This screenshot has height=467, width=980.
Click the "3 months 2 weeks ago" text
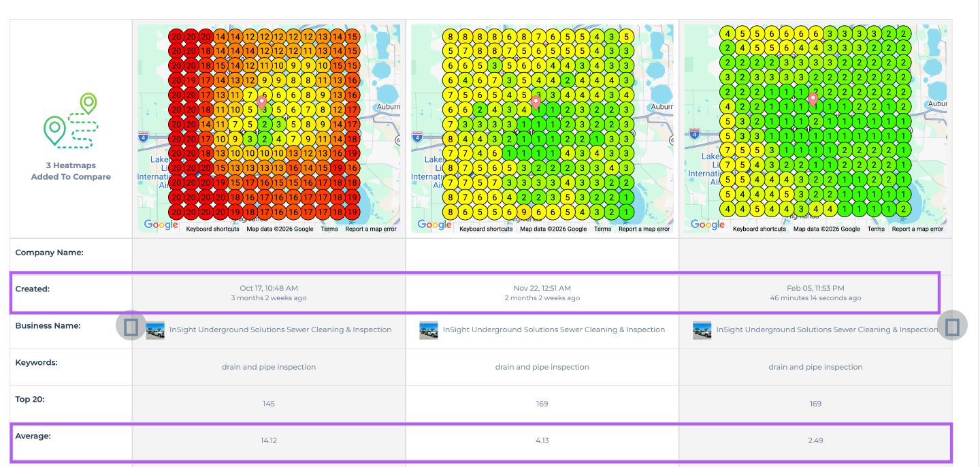tap(269, 298)
